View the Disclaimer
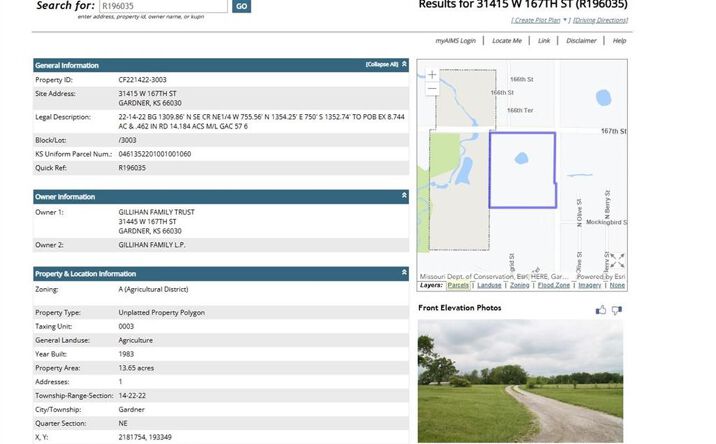The height and width of the screenshot is (444, 716). [x=581, y=41]
